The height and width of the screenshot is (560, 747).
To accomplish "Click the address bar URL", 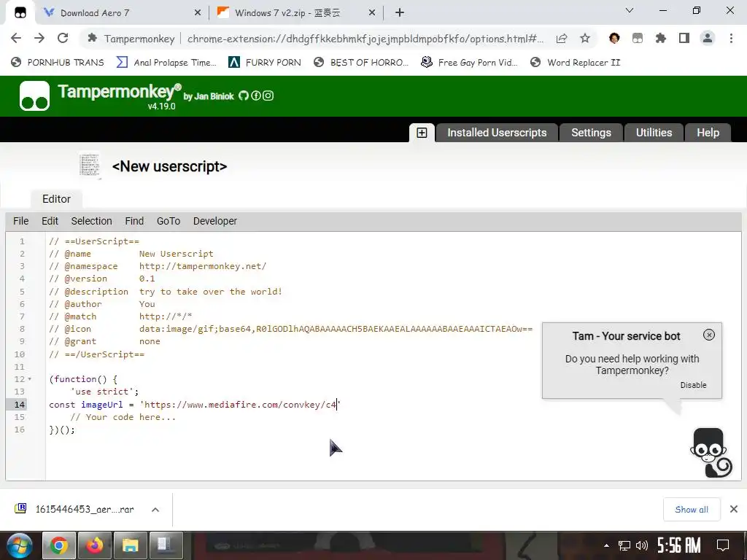I will [365, 39].
